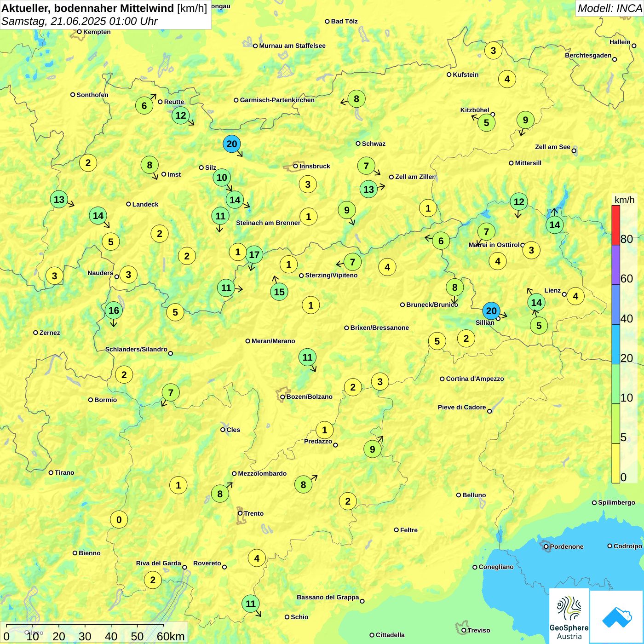The width and height of the screenshot is (644, 644).
Task: Click the Pordenone city label
Action: [x=567, y=546]
